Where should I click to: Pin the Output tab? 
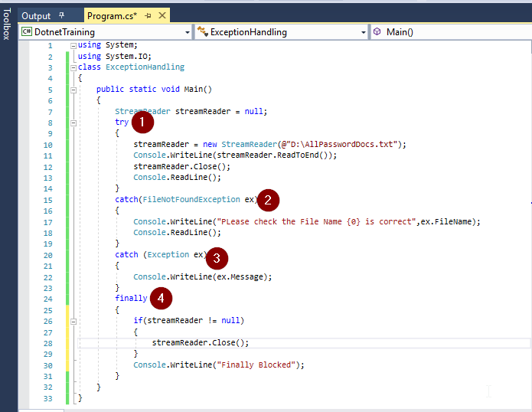pyautogui.click(x=61, y=15)
